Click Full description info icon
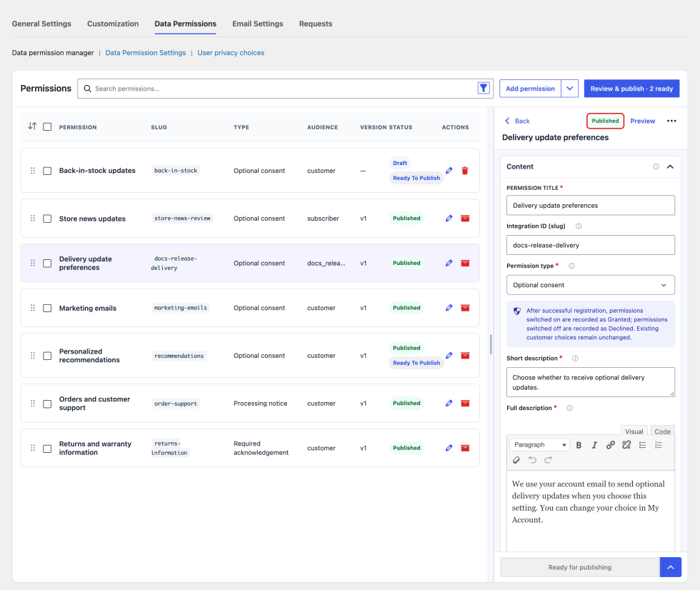Image resolution: width=700 pixels, height=590 pixels. coord(570,408)
